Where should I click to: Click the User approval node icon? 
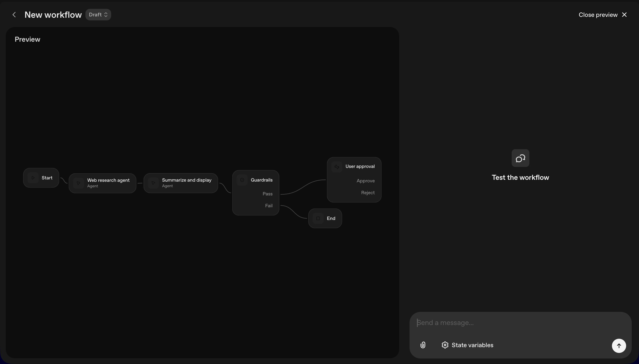337,167
